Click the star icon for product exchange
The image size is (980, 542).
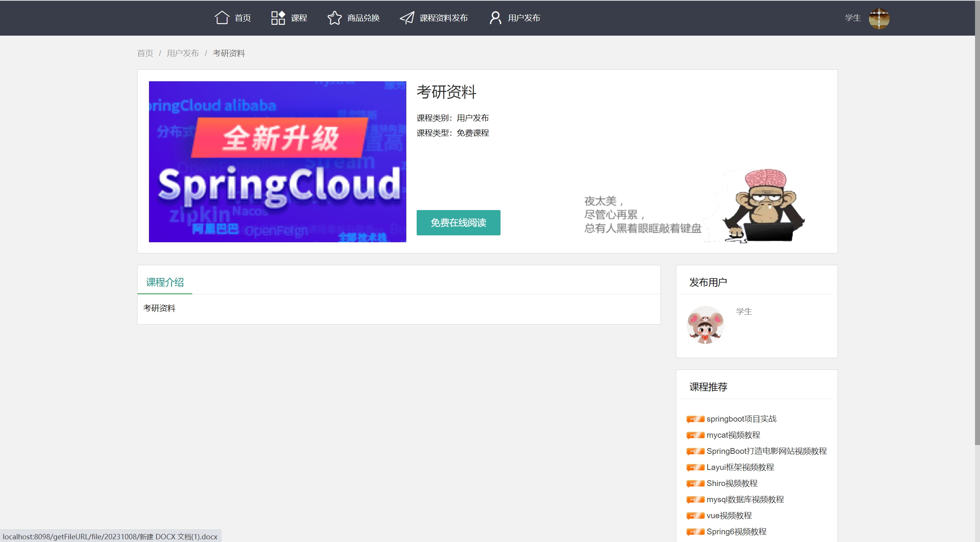[x=334, y=18]
